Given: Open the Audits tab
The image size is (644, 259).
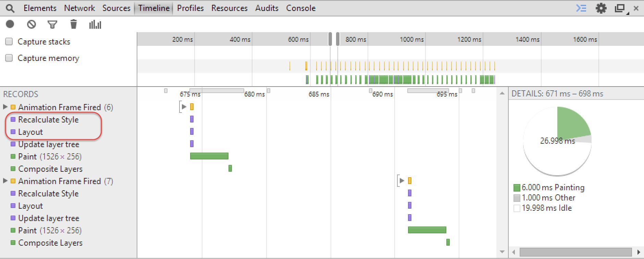Looking at the screenshot, I should (x=267, y=8).
